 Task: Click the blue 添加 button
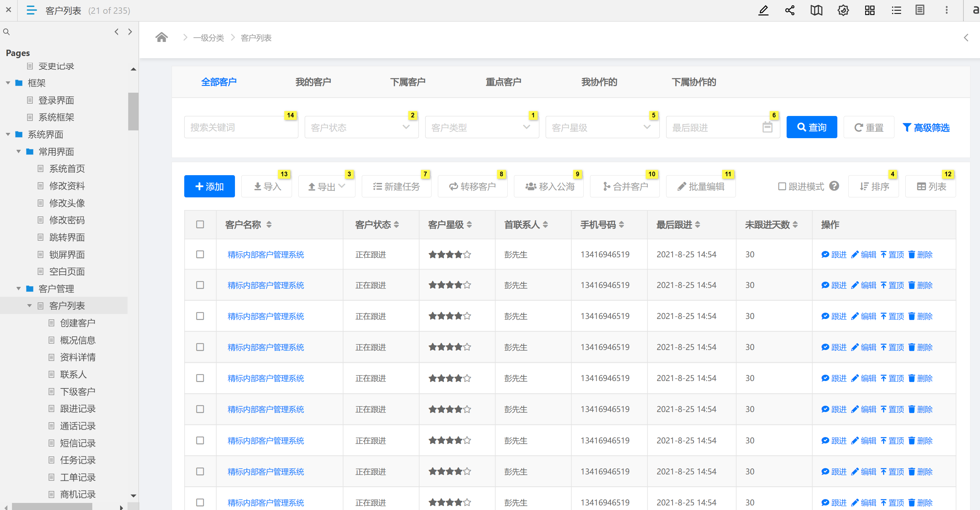209,186
